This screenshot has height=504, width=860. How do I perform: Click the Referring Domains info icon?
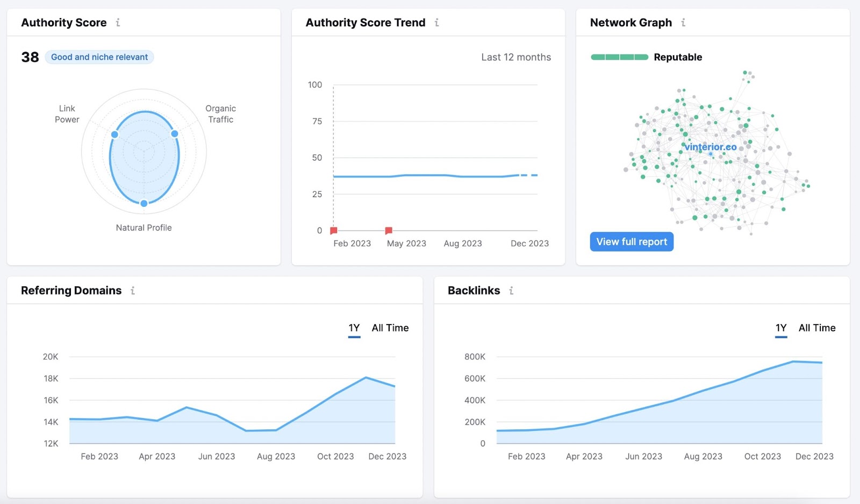point(133,291)
